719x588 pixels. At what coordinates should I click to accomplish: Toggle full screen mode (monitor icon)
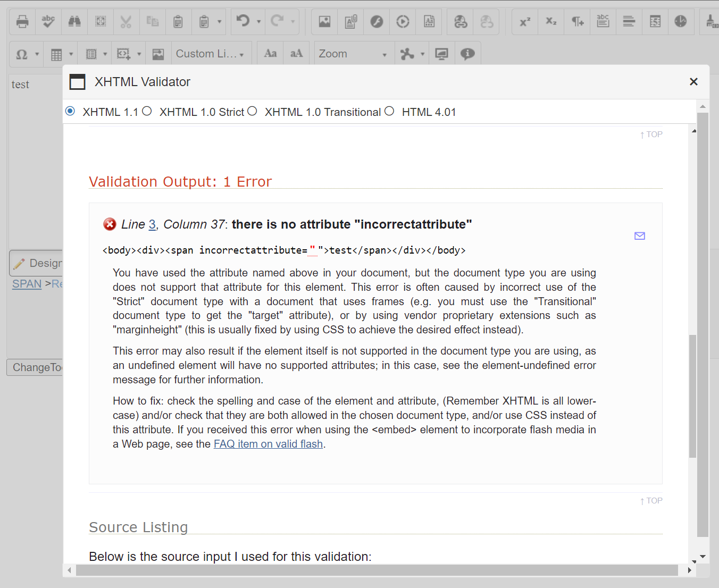[x=441, y=54]
